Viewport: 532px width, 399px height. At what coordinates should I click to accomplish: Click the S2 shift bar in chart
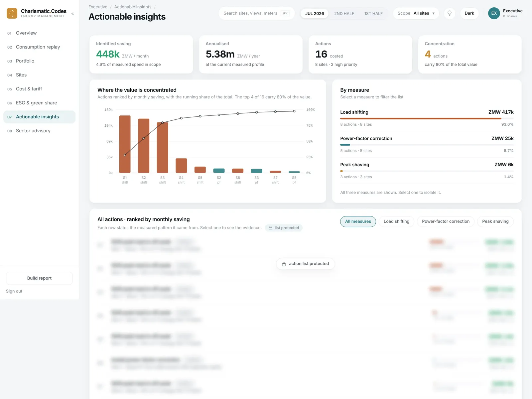coord(144,146)
